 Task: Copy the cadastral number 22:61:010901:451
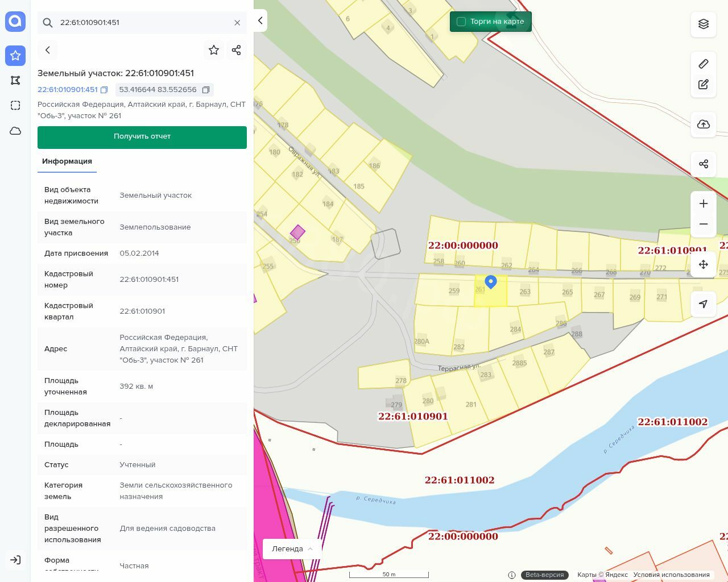tap(104, 90)
